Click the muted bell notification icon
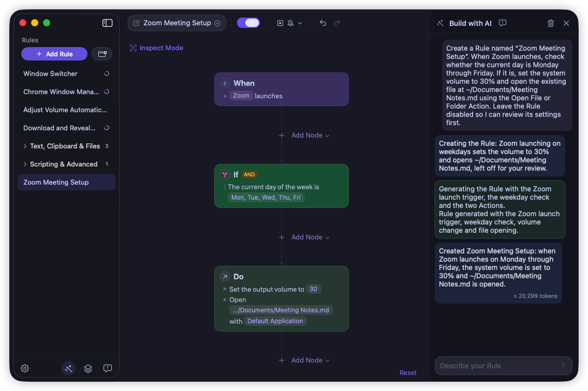 coord(290,23)
